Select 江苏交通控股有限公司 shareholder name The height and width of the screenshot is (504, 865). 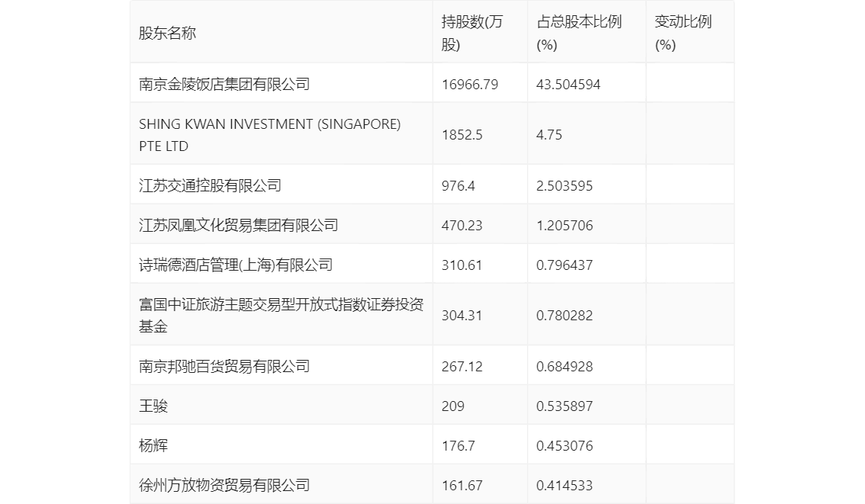click(210, 186)
